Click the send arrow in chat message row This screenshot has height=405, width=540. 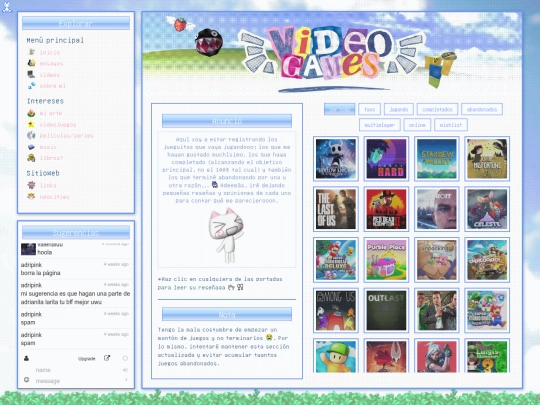126,380
